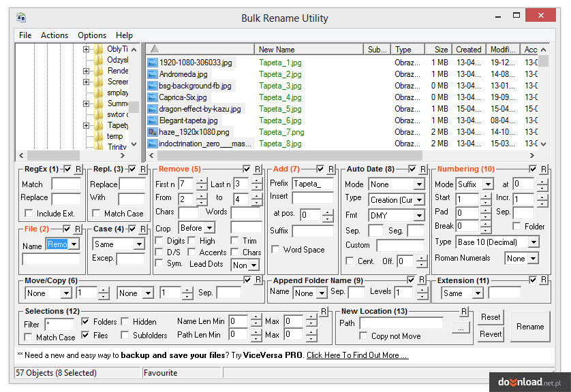Open the File menu
571x392 pixels.
coord(25,35)
